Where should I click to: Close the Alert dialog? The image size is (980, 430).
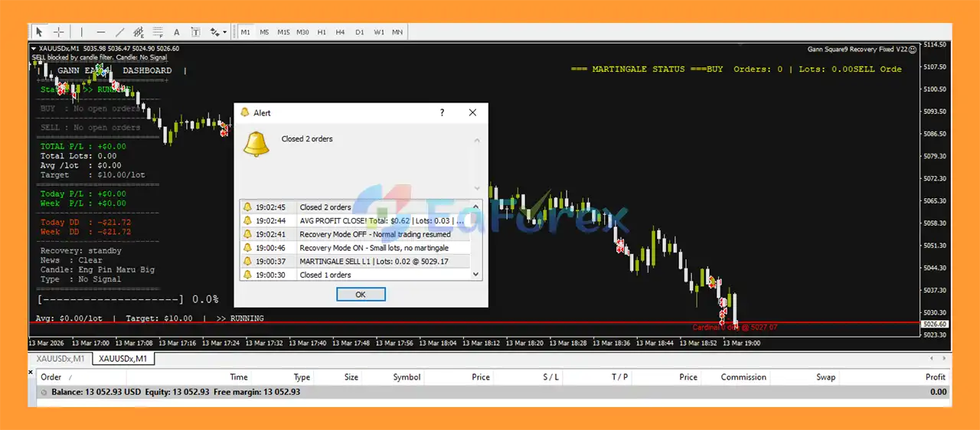click(472, 112)
